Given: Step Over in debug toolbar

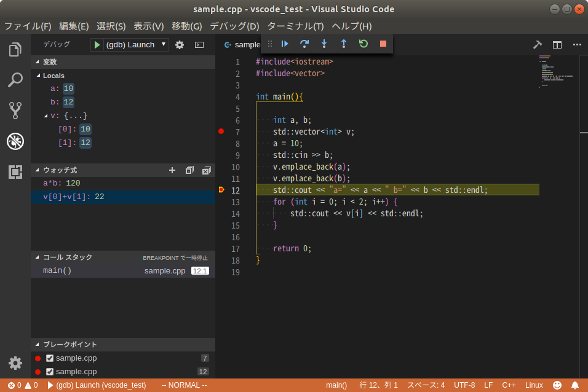Looking at the screenshot, I should click(304, 44).
